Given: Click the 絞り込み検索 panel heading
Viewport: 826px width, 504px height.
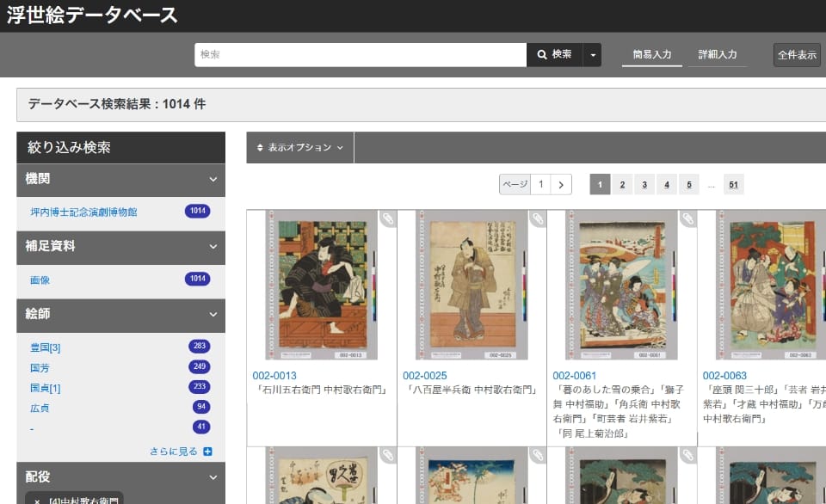Looking at the screenshot, I should [x=69, y=147].
